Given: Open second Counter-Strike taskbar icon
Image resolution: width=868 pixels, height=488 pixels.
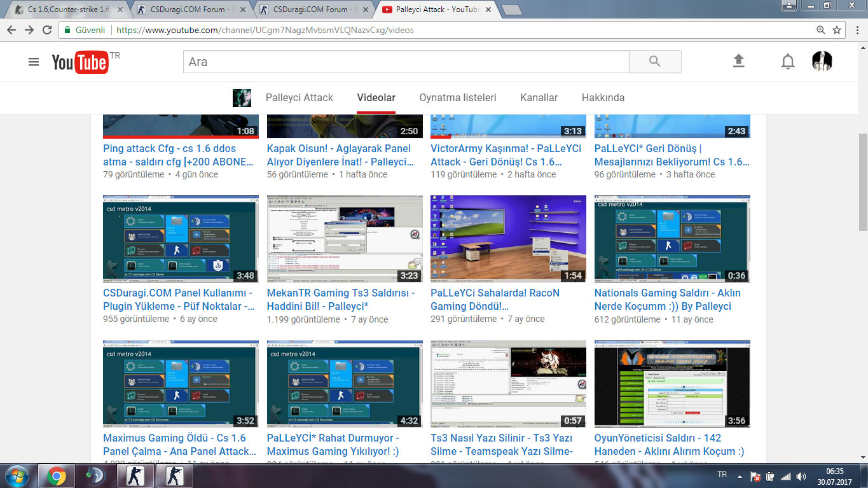Looking at the screenshot, I should pyautogui.click(x=174, y=476).
